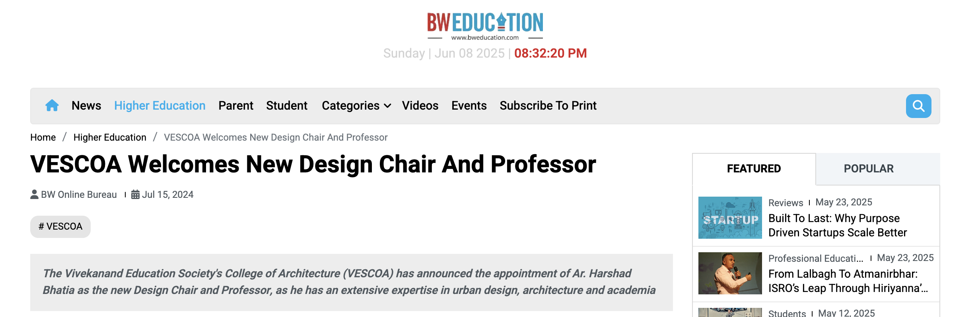Open the Parent menu item
Viewport: 980px width, 317px height.
[x=236, y=106]
